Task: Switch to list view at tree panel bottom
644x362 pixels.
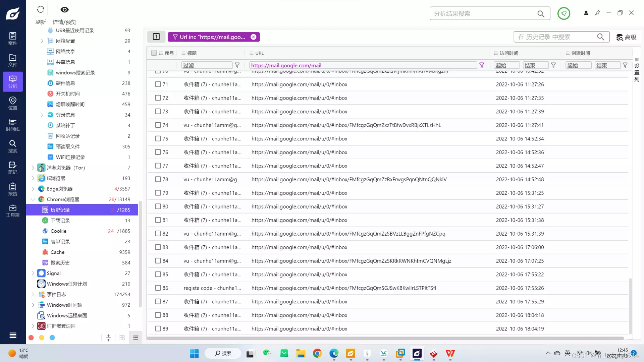Action: coord(136,338)
